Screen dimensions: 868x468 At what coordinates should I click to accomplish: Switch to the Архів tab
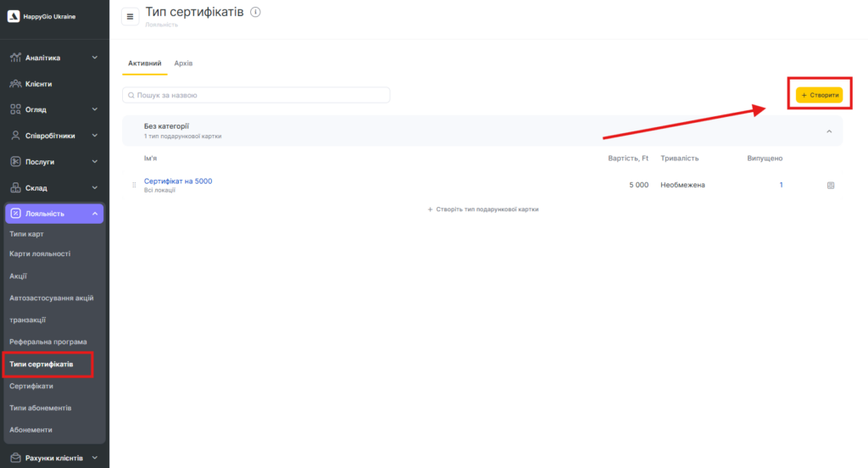pyautogui.click(x=183, y=64)
